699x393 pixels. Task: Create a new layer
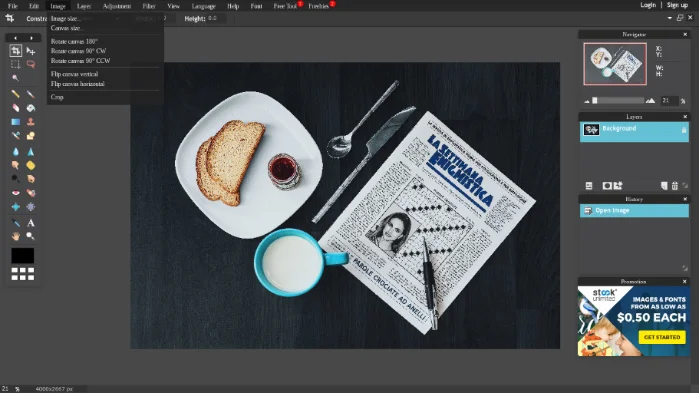664,186
